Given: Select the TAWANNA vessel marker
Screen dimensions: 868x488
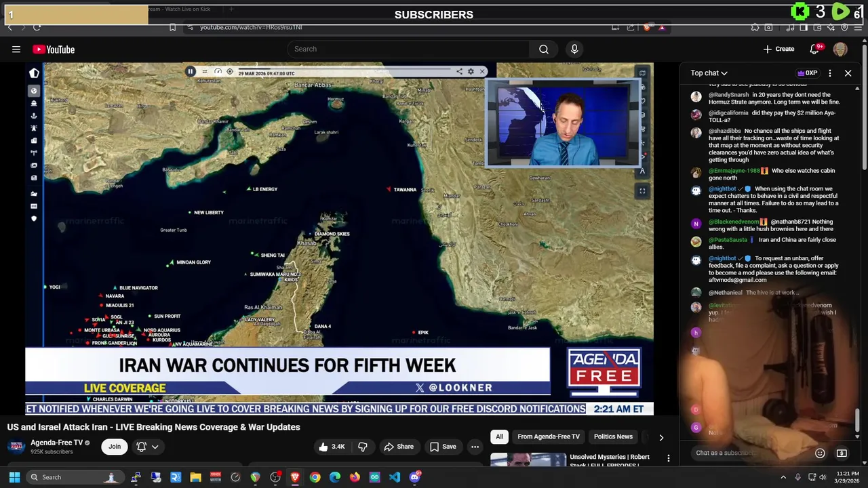Looking at the screenshot, I should [x=389, y=189].
